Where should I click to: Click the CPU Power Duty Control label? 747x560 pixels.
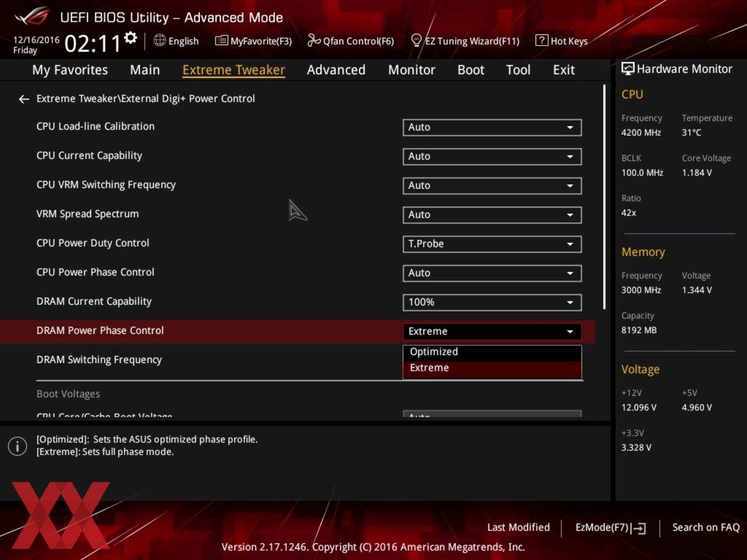[x=93, y=243]
